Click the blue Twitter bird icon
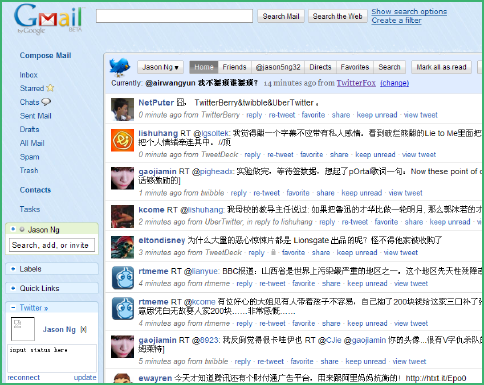Image resolution: width=484 pixels, height=385 pixels. point(120,67)
